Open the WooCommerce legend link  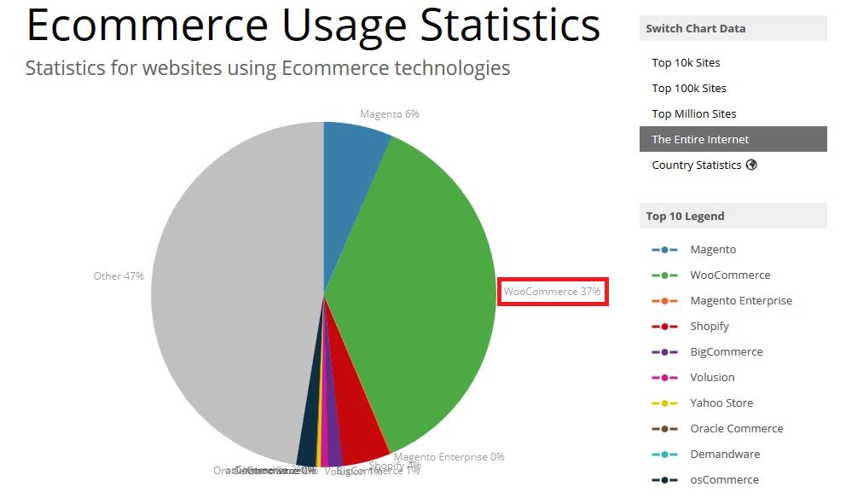coord(731,275)
